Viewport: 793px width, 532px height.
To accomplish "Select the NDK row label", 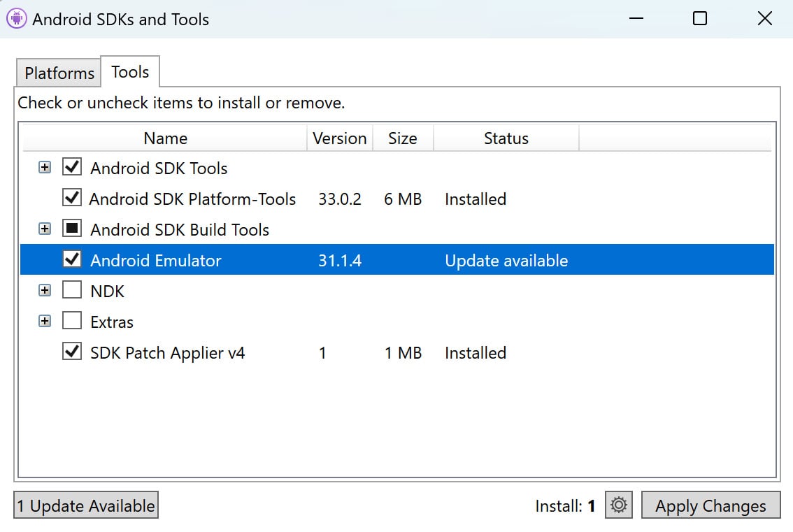I will [107, 292].
